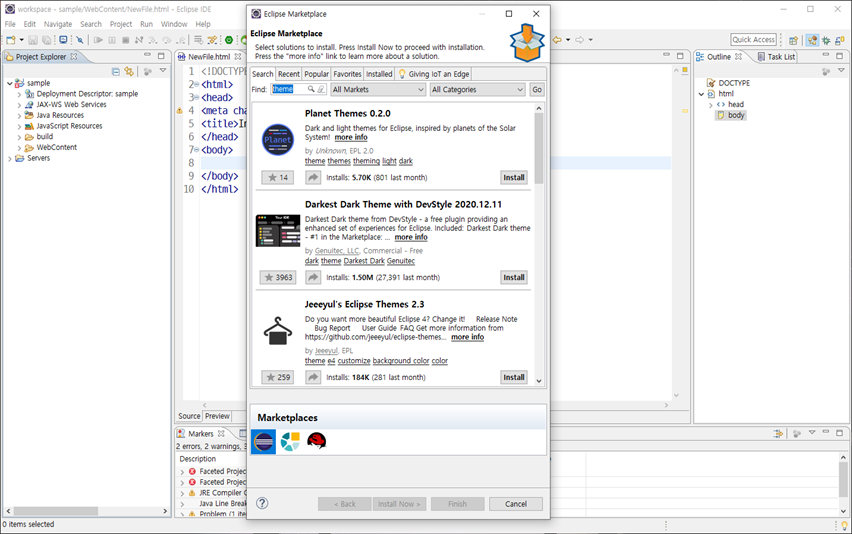Toggle Link with Editor in Project Explorer
This screenshot has height=534, width=852.
tap(129, 71)
